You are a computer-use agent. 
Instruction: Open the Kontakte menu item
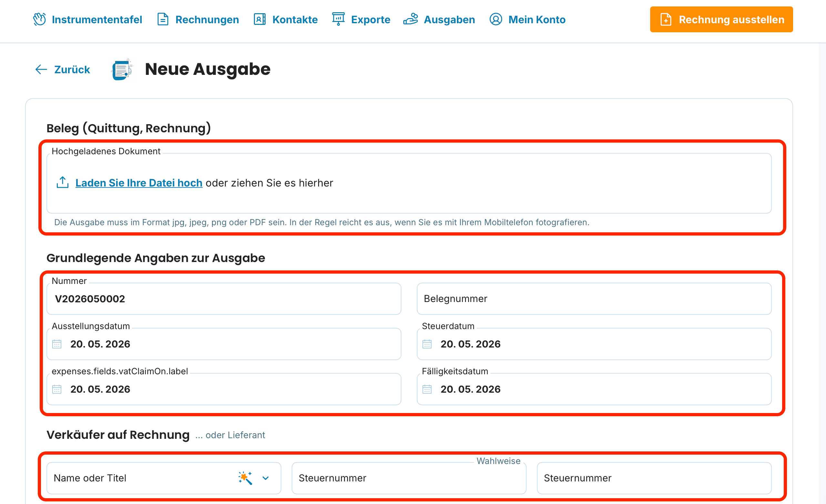[x=286, y=19]
